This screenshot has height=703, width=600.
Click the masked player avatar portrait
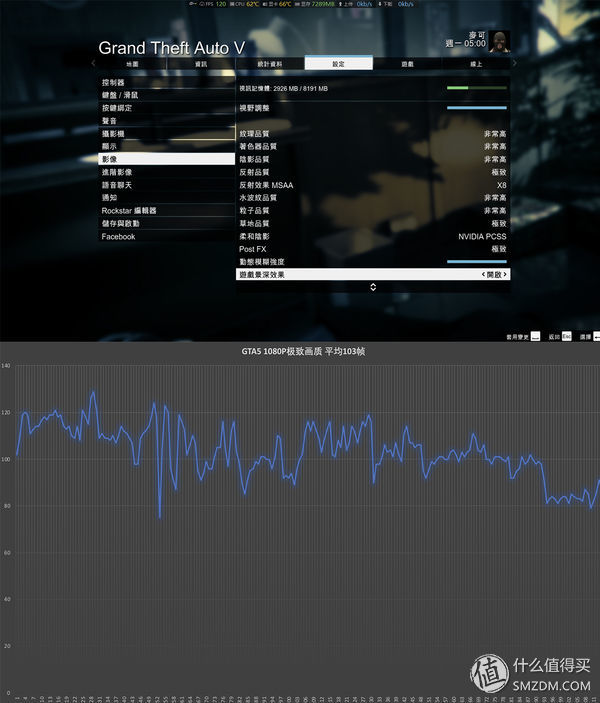tap(499, 41)
